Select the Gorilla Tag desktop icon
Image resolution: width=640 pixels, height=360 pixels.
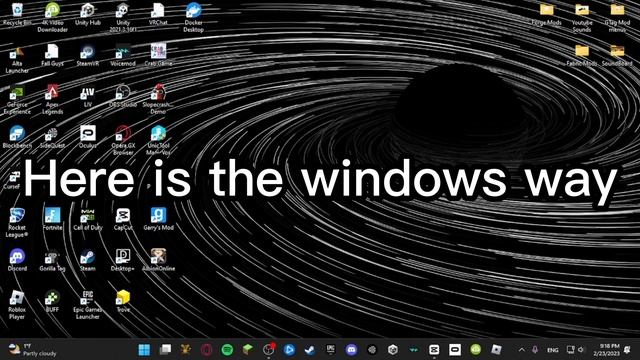pos(52,260)
